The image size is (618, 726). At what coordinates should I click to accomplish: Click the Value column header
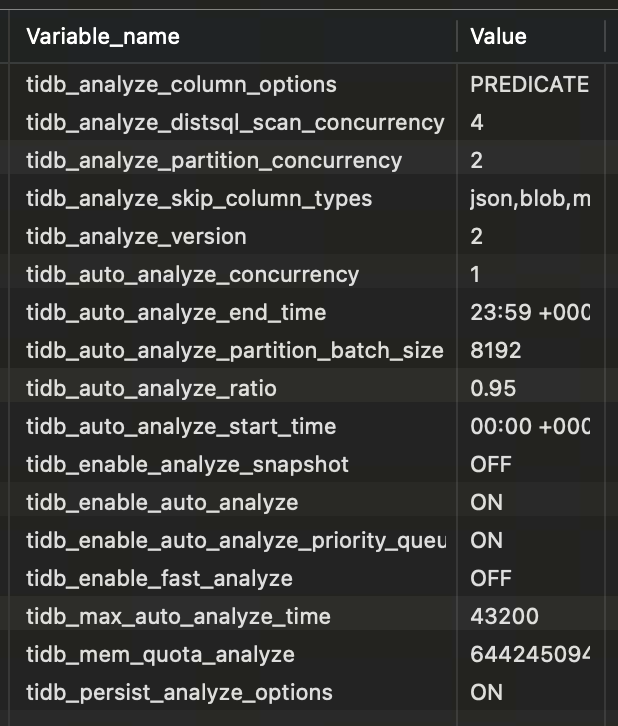pos(498,37)
